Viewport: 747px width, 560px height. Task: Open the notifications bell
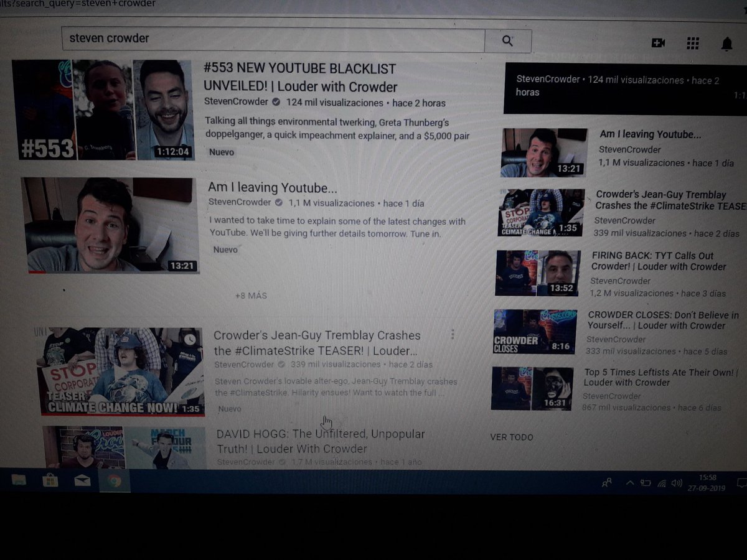(x=726, y=44)
